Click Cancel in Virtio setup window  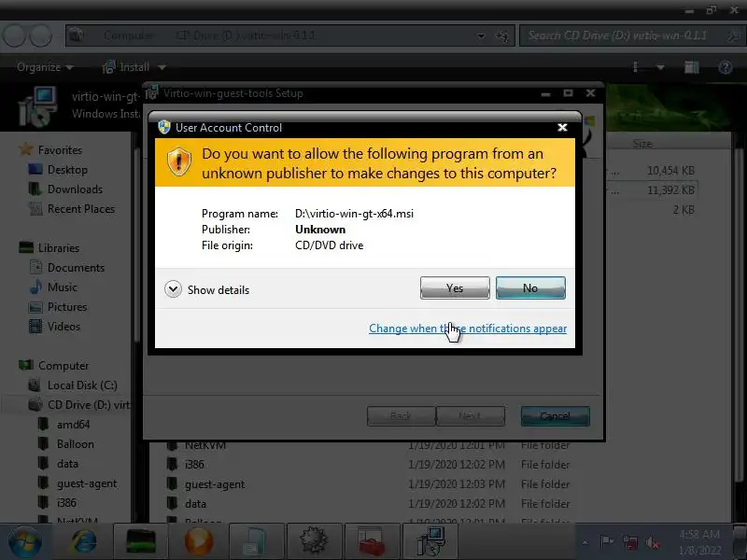click(x=555, y=416)
